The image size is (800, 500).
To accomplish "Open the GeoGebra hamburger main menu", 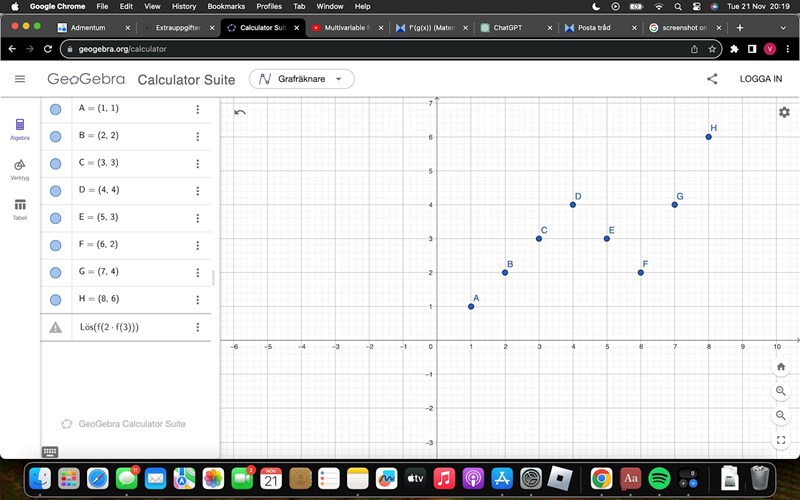I will pos(20,79).
